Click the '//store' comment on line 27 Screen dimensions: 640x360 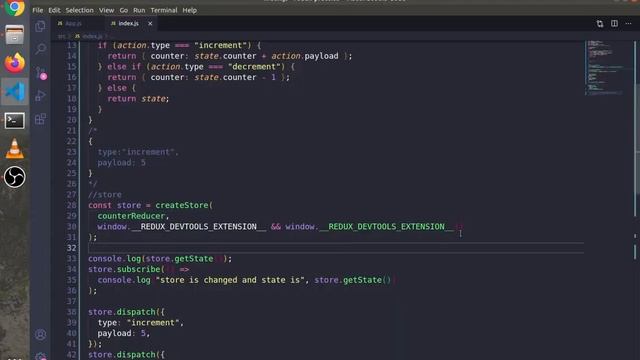click(105, 195)
